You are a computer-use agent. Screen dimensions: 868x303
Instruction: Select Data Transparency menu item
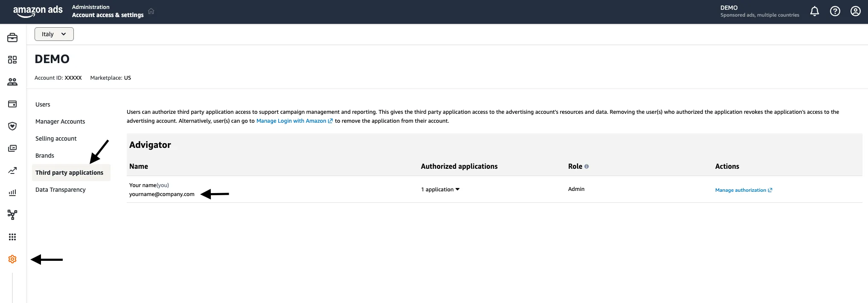(x=61, y=190)
